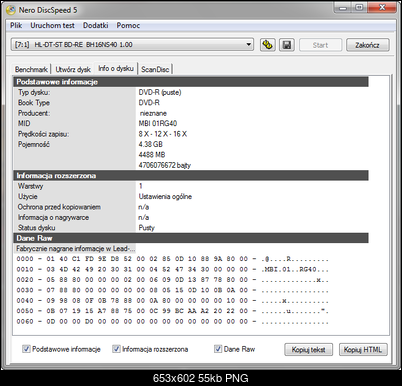
Task: Toggle the Informacja rozszerzona checkbox
Action: coord(116,349)
